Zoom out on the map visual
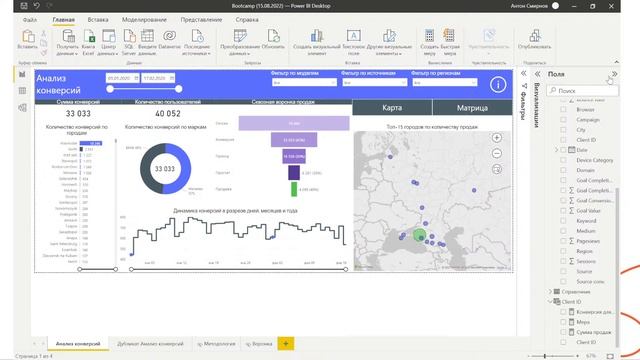Viewport: 640px width, 360px height. point(497,153)
